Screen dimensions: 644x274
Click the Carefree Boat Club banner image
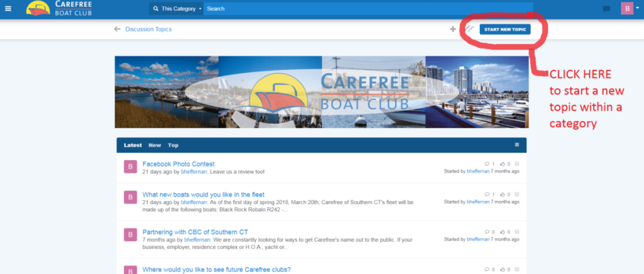[321, 92]
